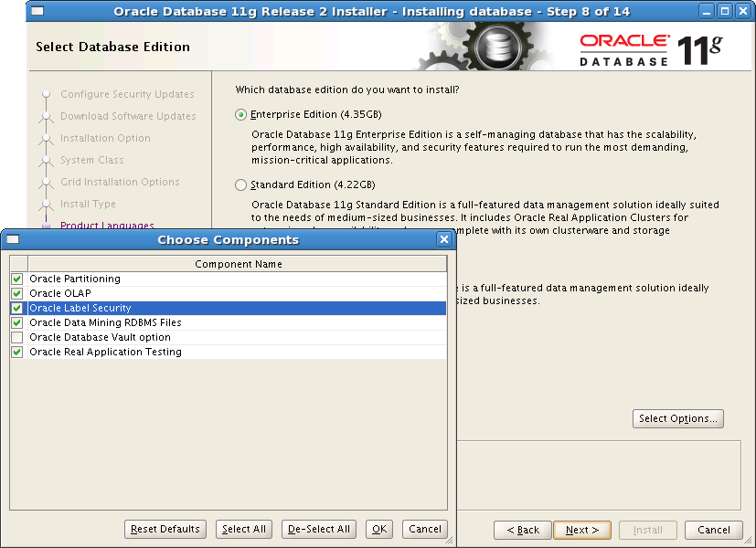Viewport: 756px width, 548px height.
Task: Click the Install Type step
Action: click(x=89, y=205)
